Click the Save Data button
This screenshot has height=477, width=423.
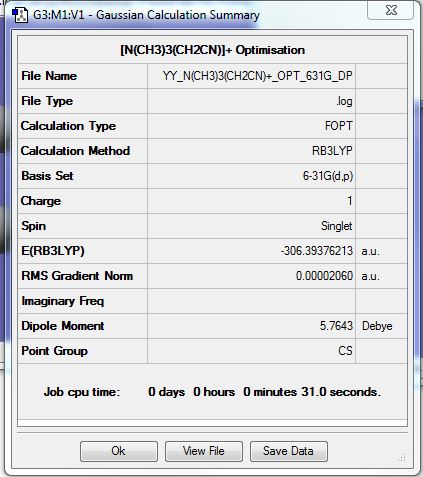point(289,451)
